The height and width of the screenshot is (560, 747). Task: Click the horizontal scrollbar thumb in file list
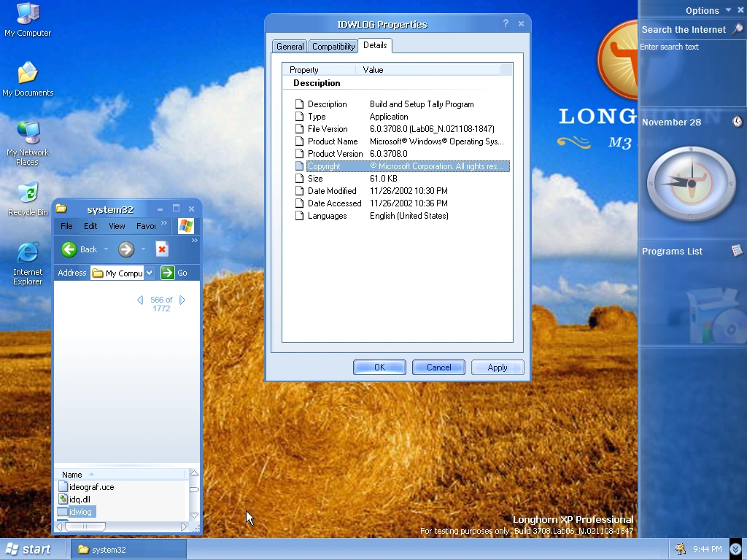coord(85,526)
